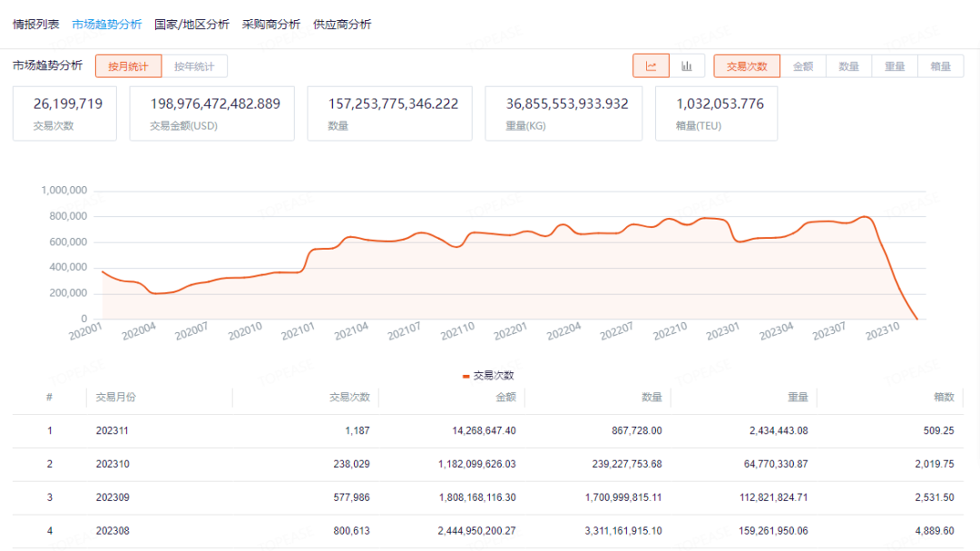The image size is (980, 551).
Task: Click the 3,311,161,915.10 quantity cell
Action: (x=623, y=531)
